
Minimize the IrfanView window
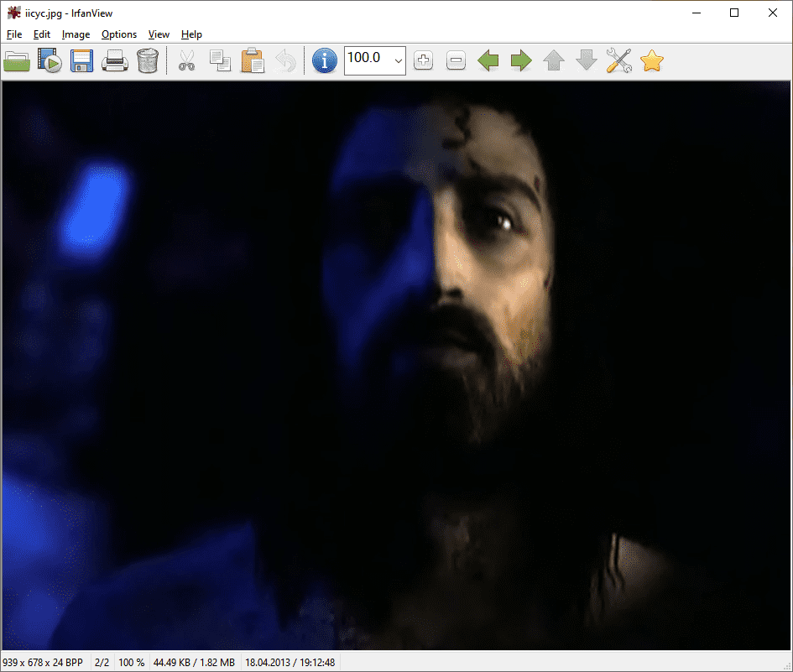click(x=696, y=13)
